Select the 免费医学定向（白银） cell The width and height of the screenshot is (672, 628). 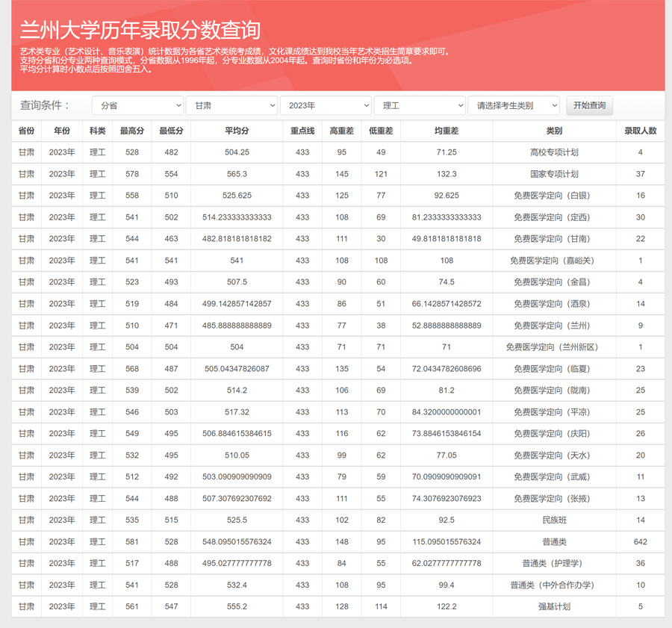coord(555,196)
